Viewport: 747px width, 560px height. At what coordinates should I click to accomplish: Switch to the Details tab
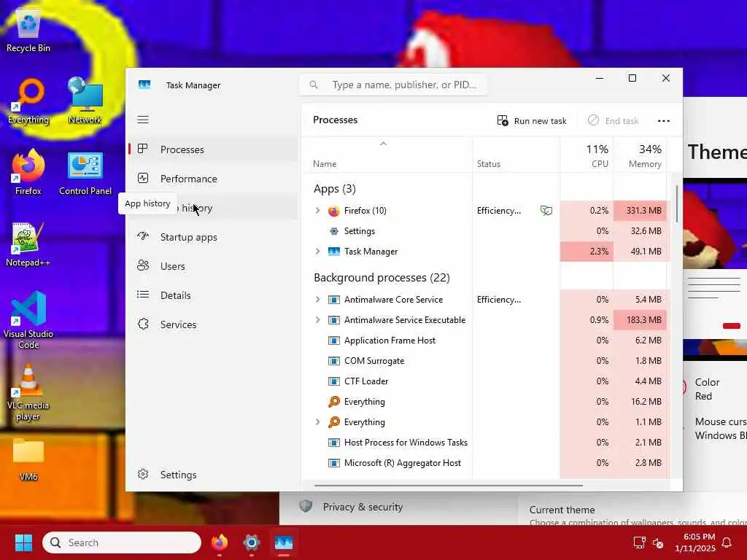tap(213, 295)
